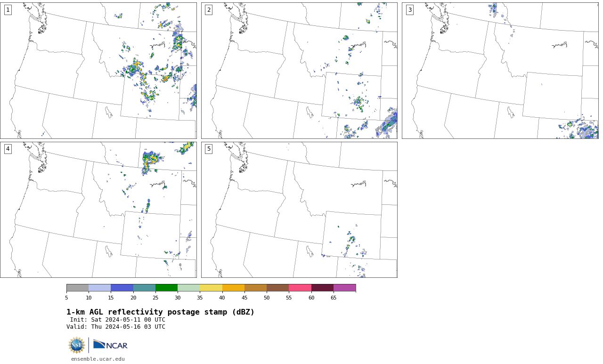603x364 pixels.
Task: Click the colorbar tick label 65
Action: (x=334, y=298)
